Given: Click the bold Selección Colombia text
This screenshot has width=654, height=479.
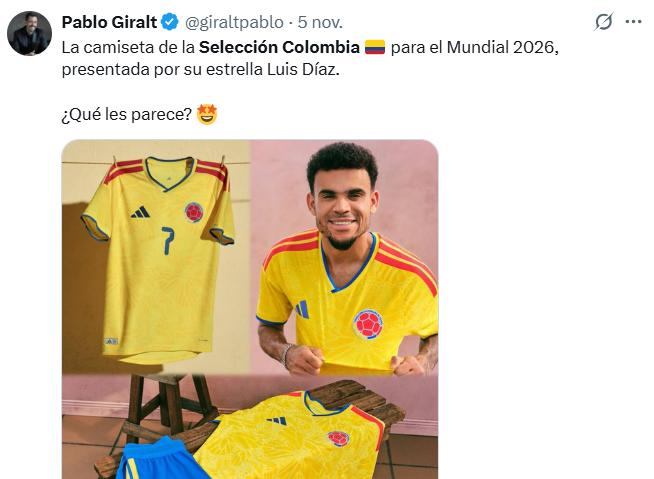Looking at the screenshot, I should click(279, 48).
